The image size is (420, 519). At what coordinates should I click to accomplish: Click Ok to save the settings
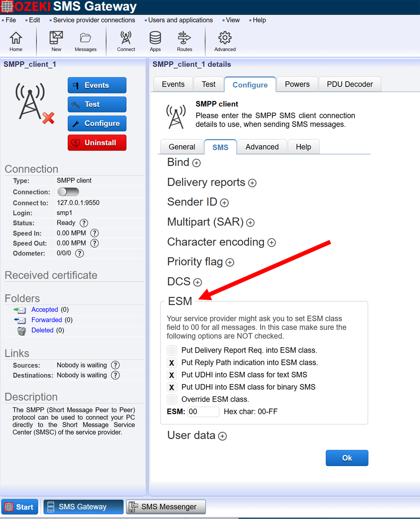(347, 458)
